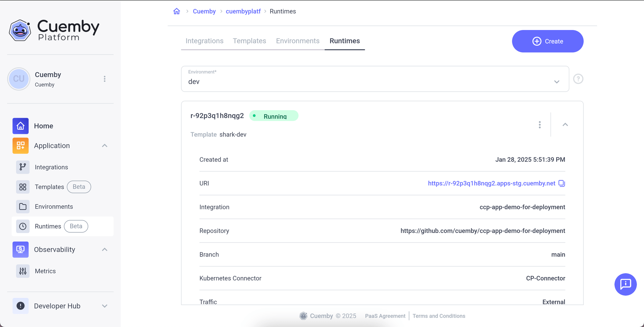This screenshot has width=644, height=327.
Task: Open the feedback chat bubble icon
Action: (625, 284)
